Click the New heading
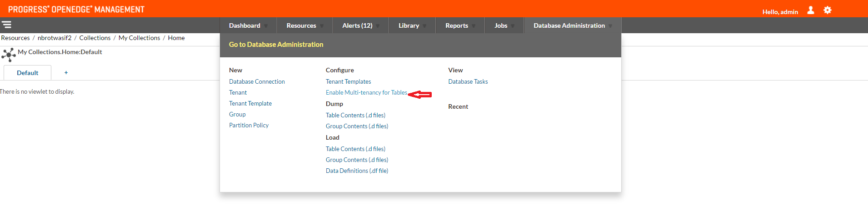This screenshot has width=868, height=217. (235, 70)
